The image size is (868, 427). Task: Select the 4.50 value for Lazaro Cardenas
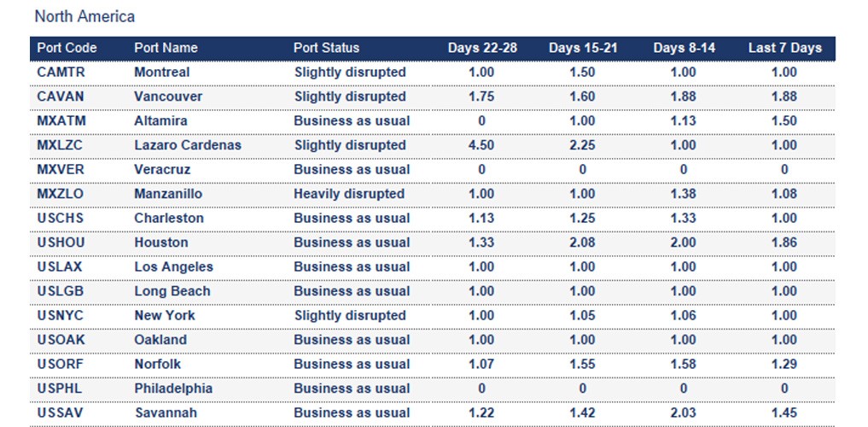(x=481, y=145)
